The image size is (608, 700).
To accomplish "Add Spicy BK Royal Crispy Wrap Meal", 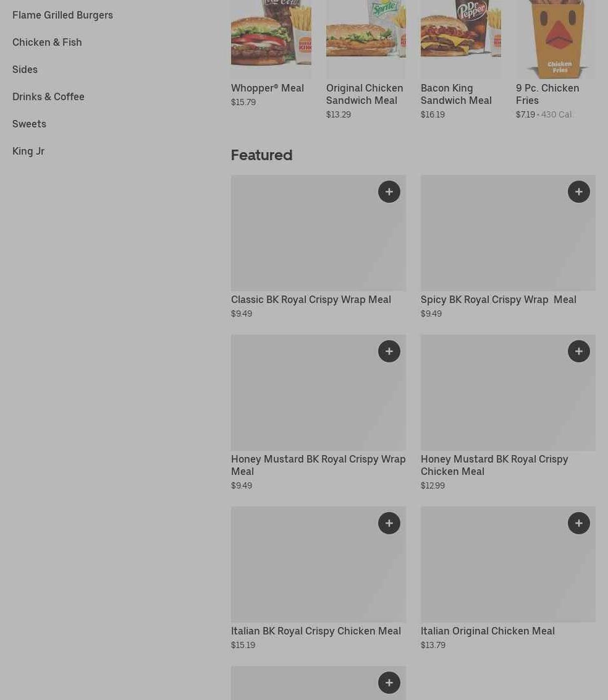I will coord(578,192).
